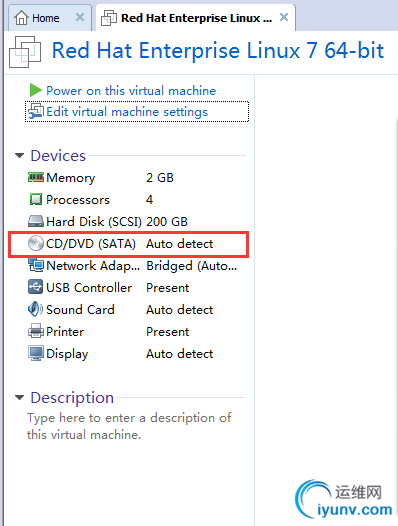The width and height of the screenshot is (398, 526).
Task: Click CD/DVD Auto detect value
Action: (180, 244)
